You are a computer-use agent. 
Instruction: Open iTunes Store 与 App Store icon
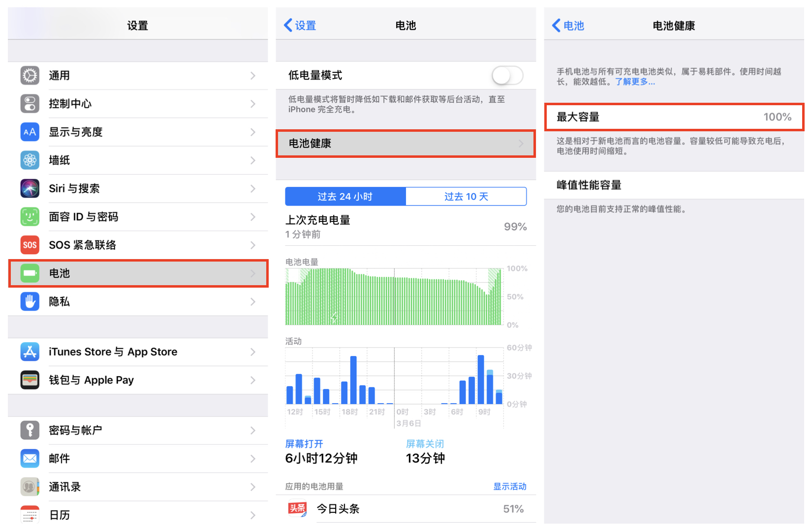[x=30, y=352]
